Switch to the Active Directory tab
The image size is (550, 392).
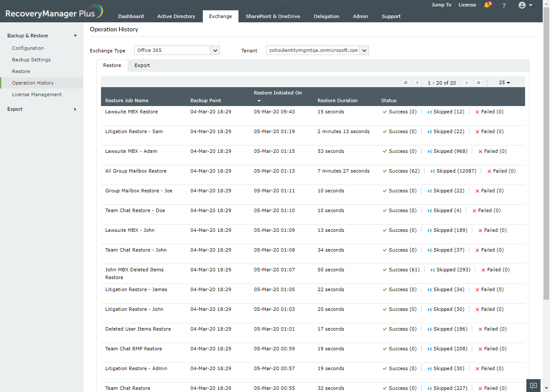(176, 16)
